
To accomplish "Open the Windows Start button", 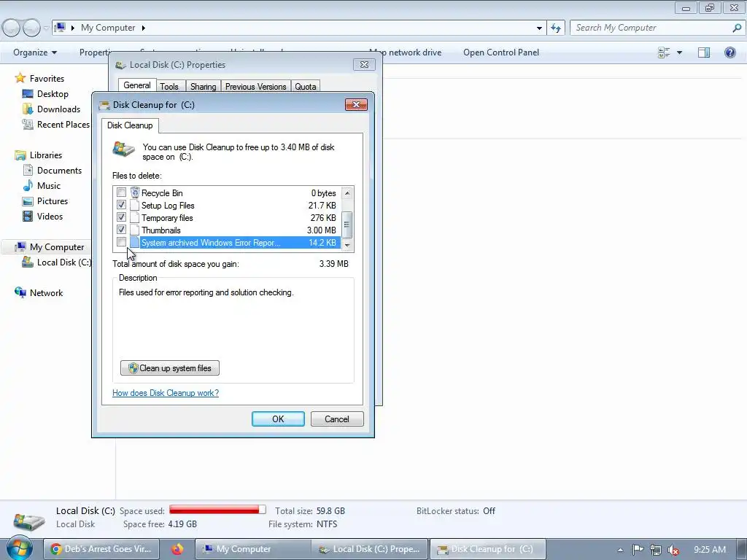I will click(x=19, y=548).
